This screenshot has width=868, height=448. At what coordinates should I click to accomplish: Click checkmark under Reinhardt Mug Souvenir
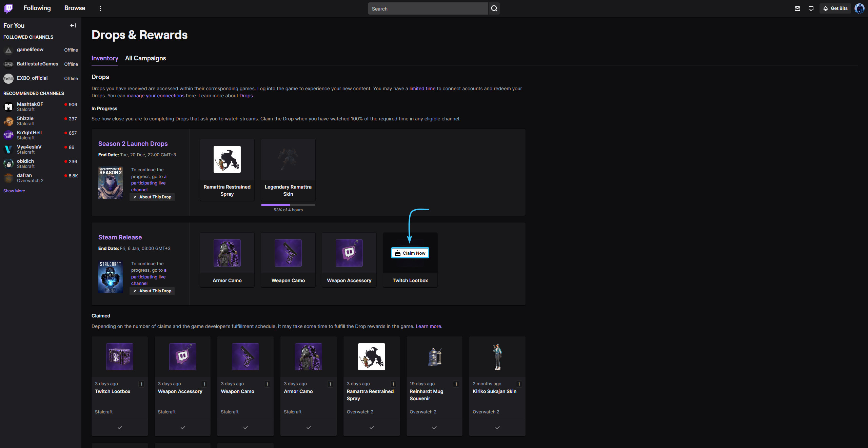click(x=434, y=428)
